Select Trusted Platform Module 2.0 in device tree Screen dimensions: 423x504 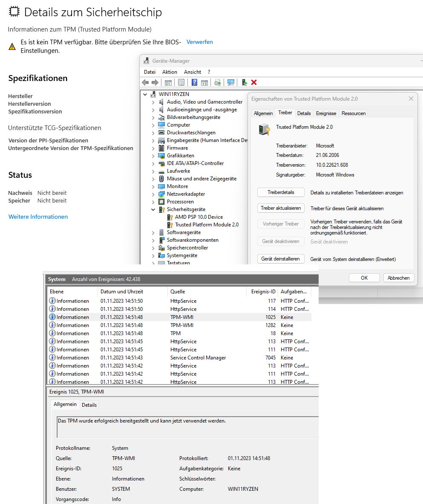[x=207, y=225]
